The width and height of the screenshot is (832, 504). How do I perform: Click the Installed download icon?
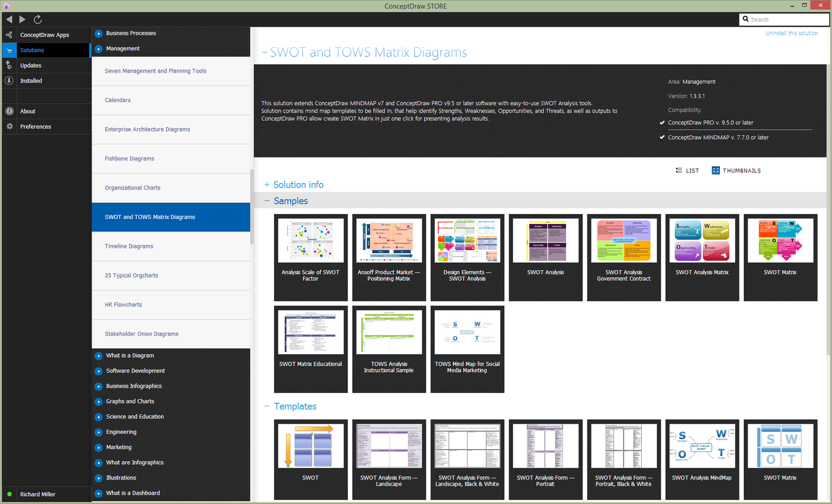9,80
